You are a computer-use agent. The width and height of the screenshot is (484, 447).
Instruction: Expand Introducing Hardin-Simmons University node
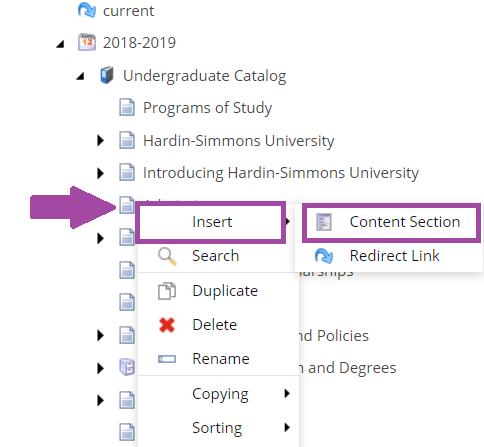coord(100,173)
